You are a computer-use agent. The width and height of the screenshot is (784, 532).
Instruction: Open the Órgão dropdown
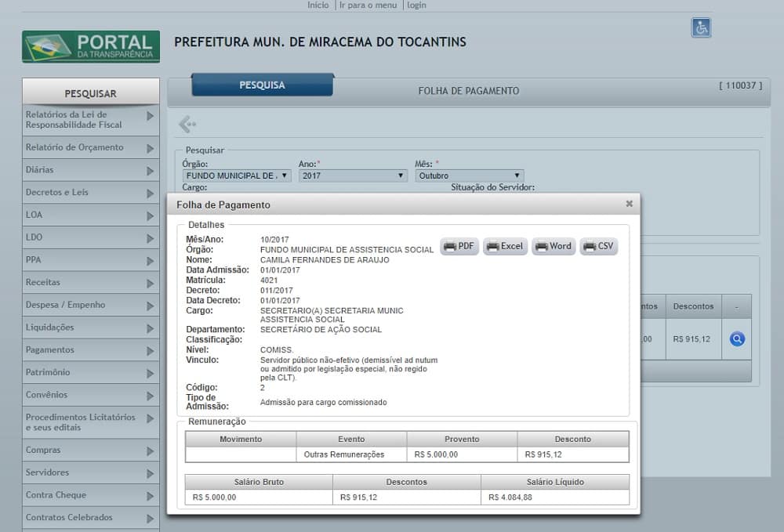click(x=237, y=176)
